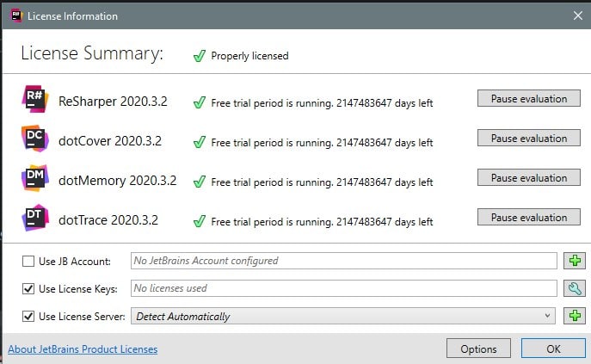Click the JetBrains Account input field
Image resolution: width=591 pixels, height=364 pixels.
tap(344, 261)
